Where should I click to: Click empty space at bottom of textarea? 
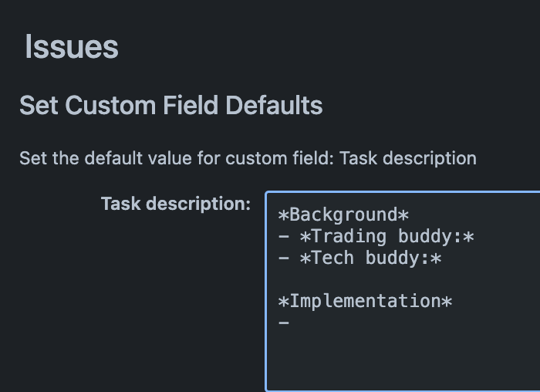(403, 362)
